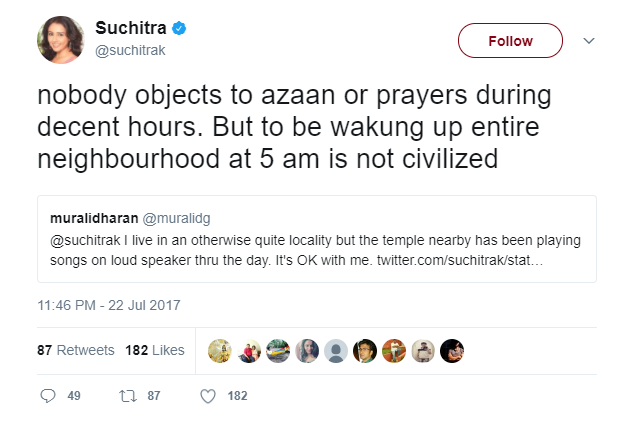This screenshot has height=424, width=633.
Task: Open the liker avatar of man with glasses
Action: coord(365,351)
